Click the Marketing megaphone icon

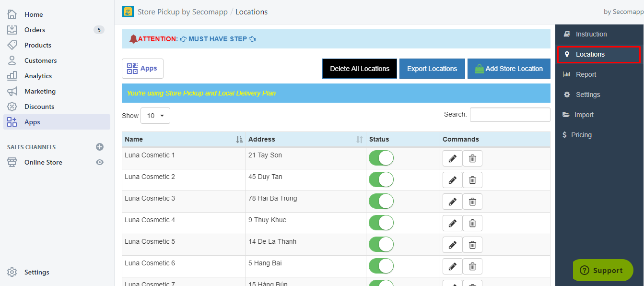click(x=12, y=91)
